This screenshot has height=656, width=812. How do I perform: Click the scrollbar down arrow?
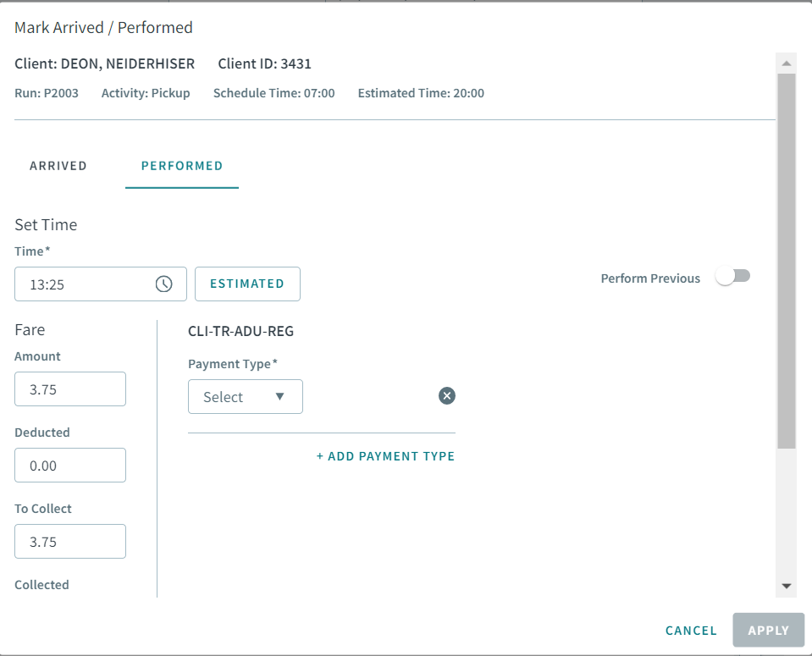pyautogui.click(x=787, y=584)
